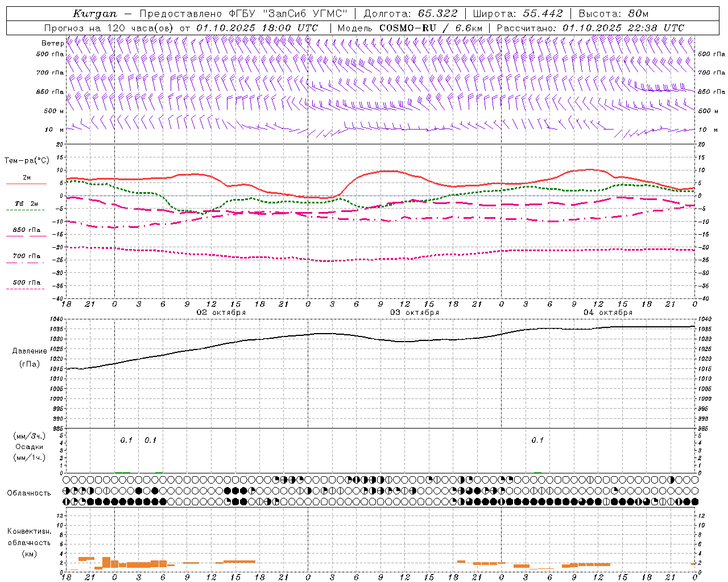This screenshot has height=582, width=728.
Task: Click the "850 гПа" temperature legend entry
Action: pyautogui.click(x=27, y=230)
